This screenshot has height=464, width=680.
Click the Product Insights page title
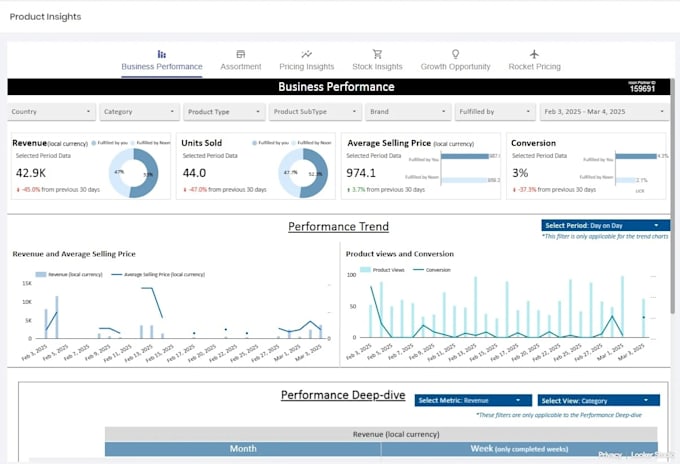tap(46, 16)
